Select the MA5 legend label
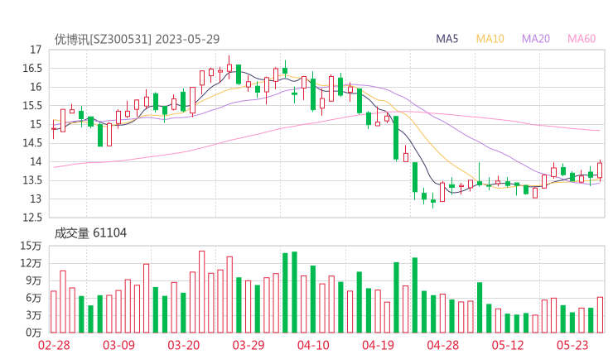 coord(446,39)
